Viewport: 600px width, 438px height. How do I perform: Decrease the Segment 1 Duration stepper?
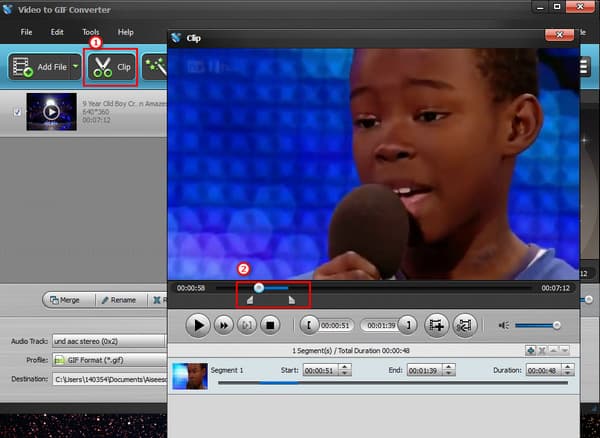568,373
